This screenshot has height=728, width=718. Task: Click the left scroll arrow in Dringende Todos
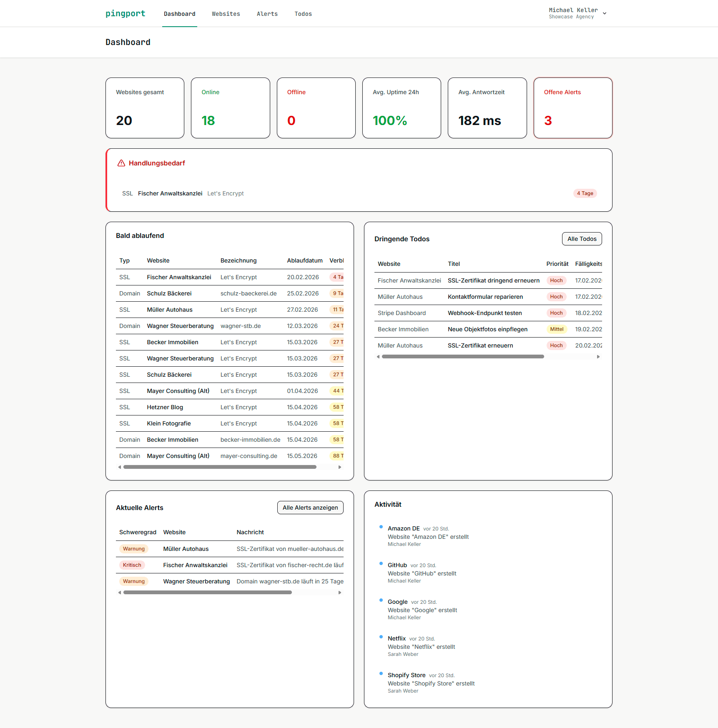pos(379,356)
